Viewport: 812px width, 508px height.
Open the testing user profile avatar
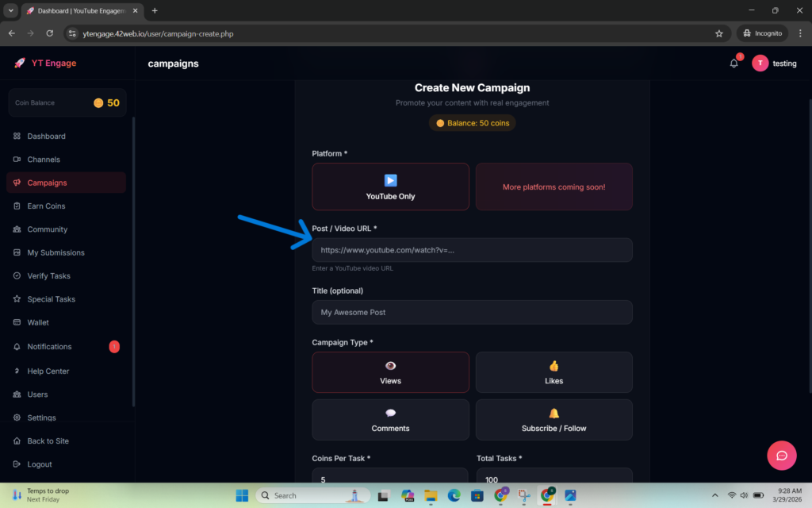[x=760, y=63]
